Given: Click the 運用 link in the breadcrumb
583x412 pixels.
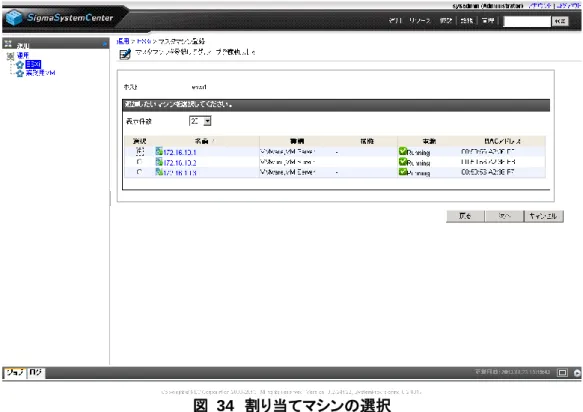Looking at the screenshot, I should [x=123, y=41].
